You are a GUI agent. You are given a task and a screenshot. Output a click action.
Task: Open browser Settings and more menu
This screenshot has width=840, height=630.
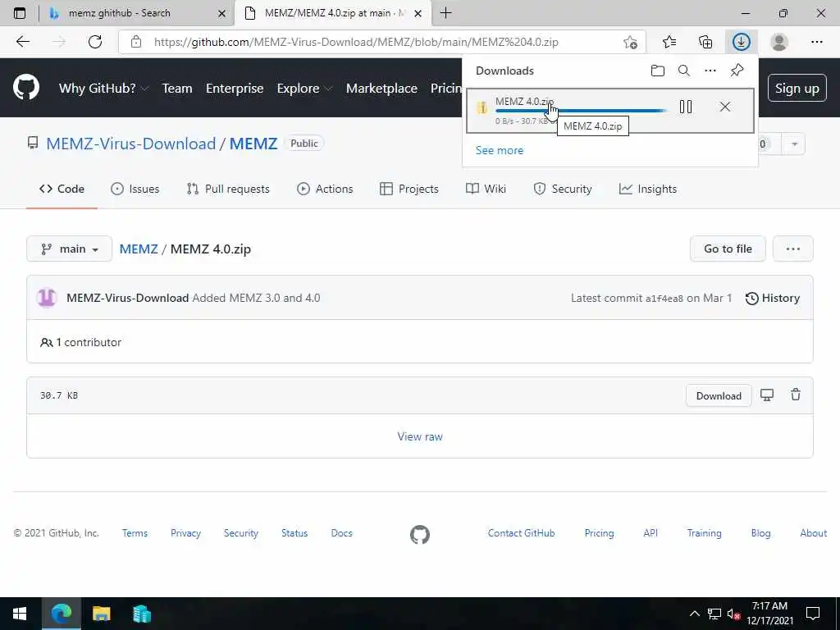tap(816, 42)
